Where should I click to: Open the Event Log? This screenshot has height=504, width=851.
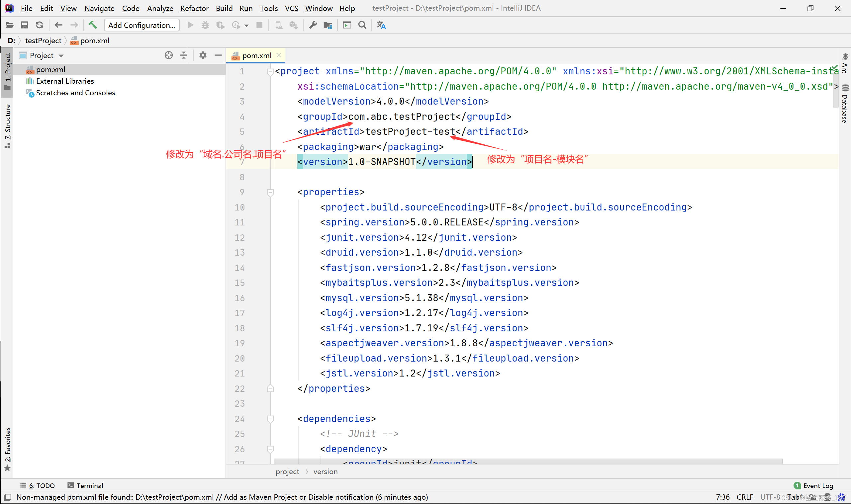coord(813,486)
